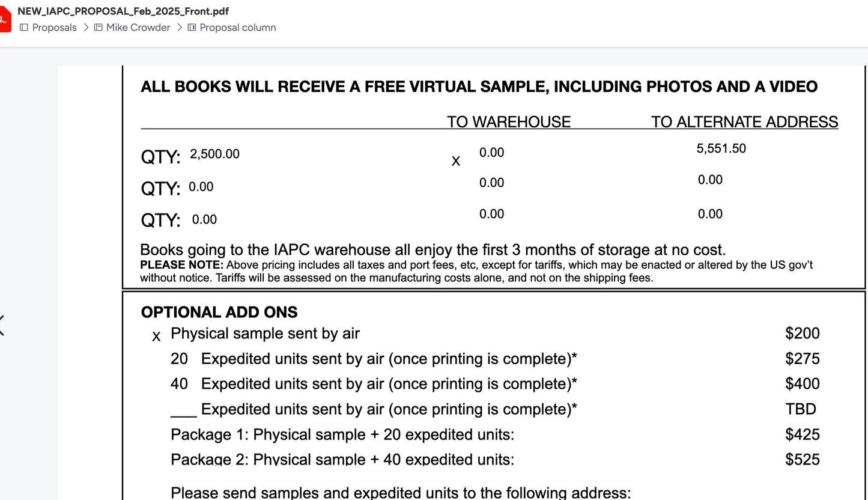868x500 pixels.
Task: Click the red PDF file icon
Action: tap(5, 20)
